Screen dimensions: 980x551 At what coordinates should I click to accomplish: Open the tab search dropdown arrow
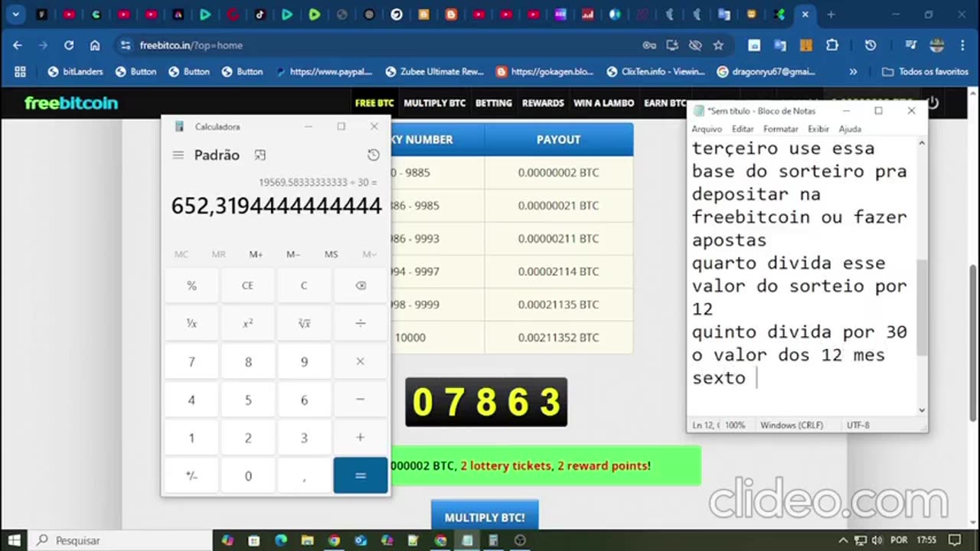tap(15, 14)
